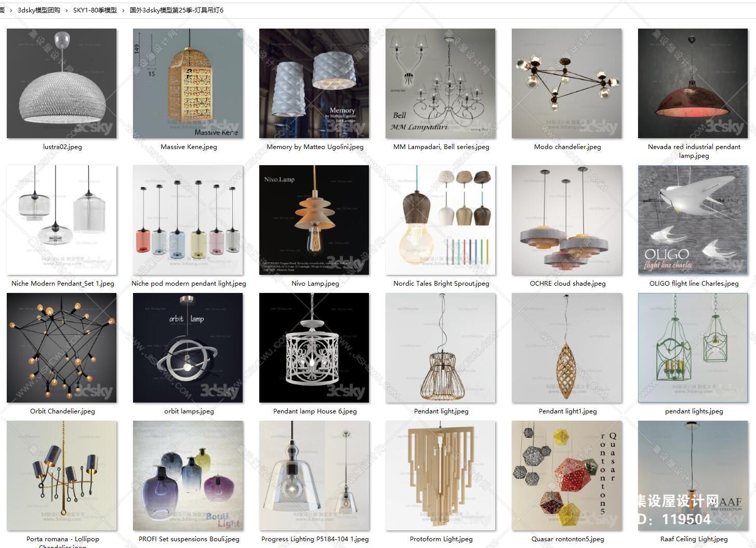
Task: Click the Modo chandelier.jpeg thumbnail
Action: 567,83
